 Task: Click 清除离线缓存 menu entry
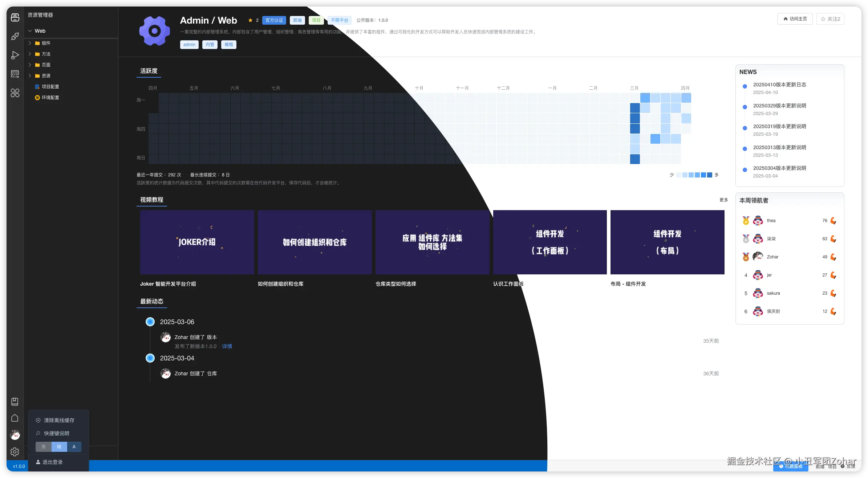pos(59,420)
